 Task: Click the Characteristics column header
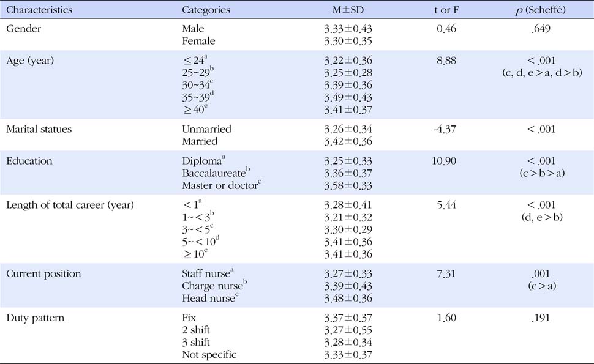39,10
